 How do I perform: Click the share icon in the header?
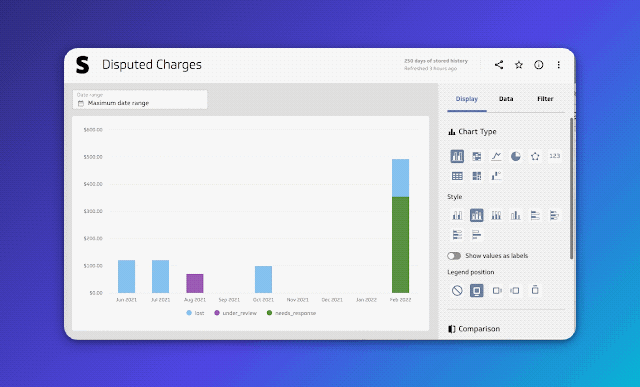pos(499,64)
